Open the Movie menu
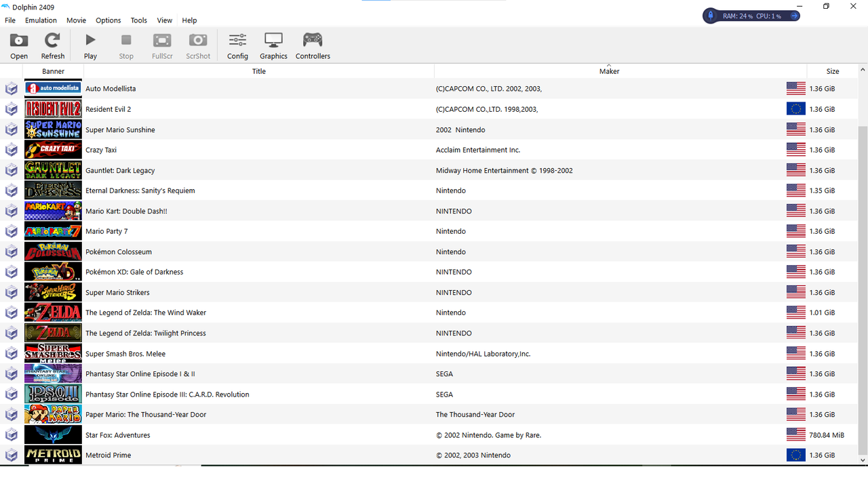 76,20
